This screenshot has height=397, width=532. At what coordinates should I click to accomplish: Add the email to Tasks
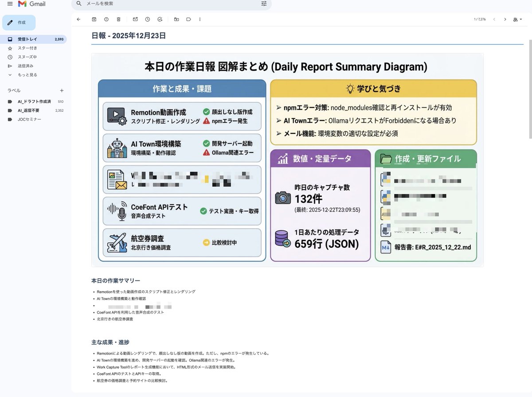click(160, 19)
